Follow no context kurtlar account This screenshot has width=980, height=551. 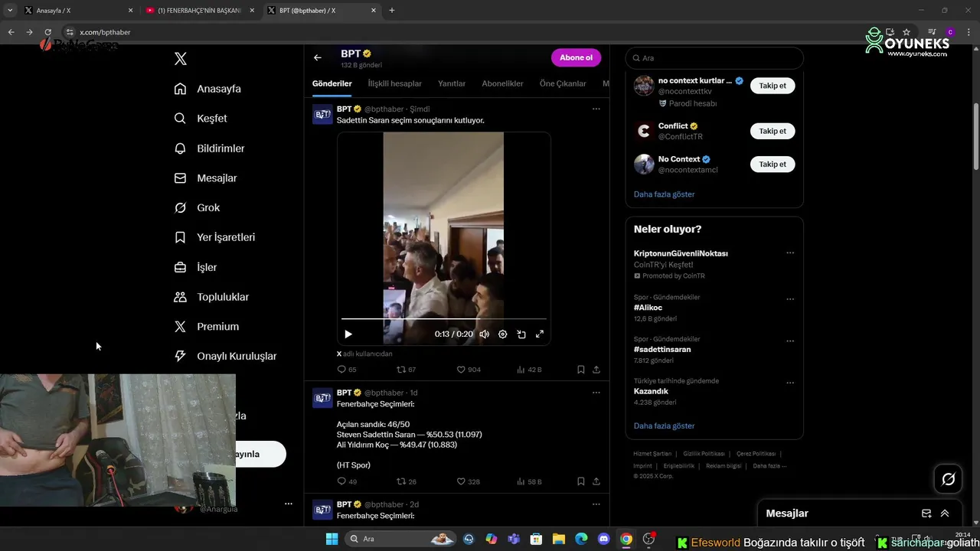(773, 86)
